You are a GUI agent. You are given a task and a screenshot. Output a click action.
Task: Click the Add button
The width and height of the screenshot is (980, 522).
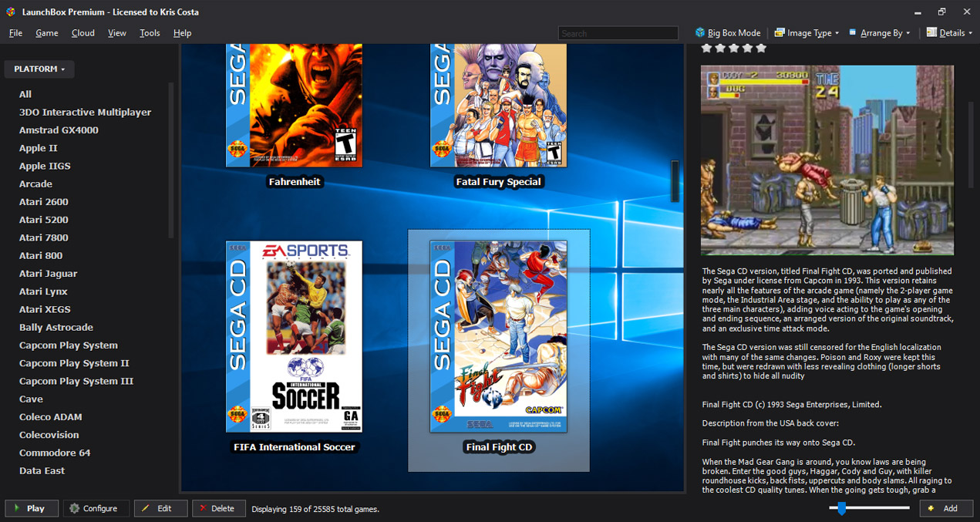[x=946, y=508]
